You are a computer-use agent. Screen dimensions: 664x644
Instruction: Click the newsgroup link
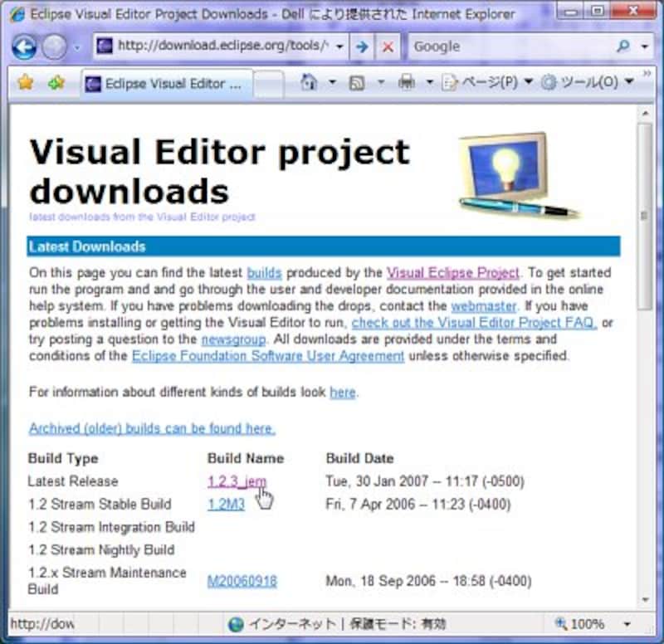(x=233, y=339)
